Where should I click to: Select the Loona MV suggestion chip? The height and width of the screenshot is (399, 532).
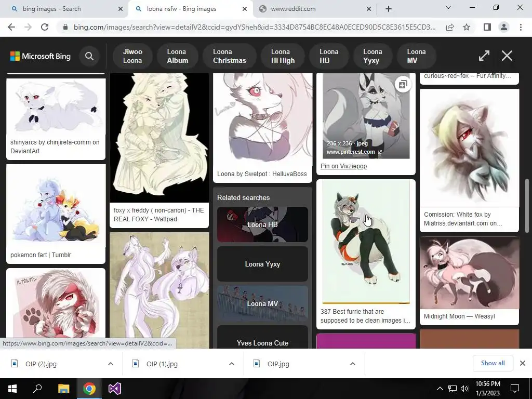(x=416, y=56)
